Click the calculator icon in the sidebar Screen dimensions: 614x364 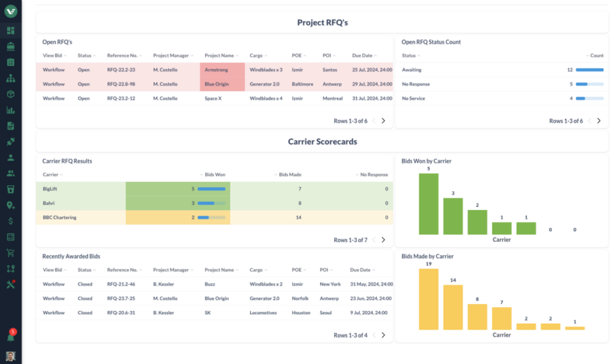[x=11, y=237]
